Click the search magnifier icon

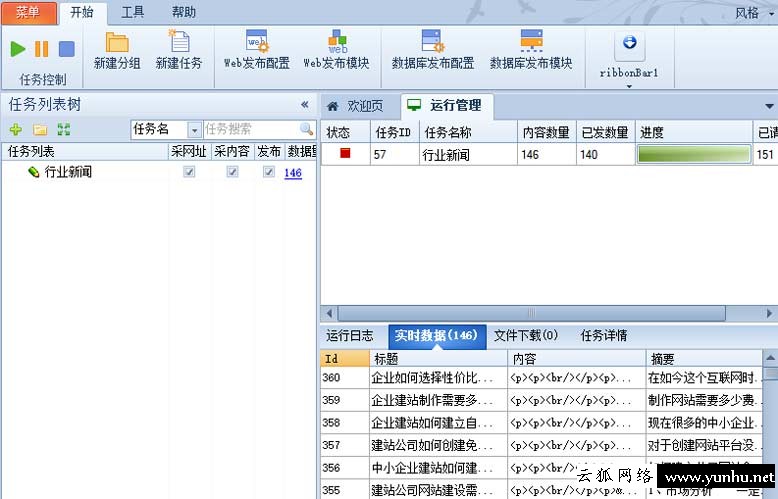307,129
